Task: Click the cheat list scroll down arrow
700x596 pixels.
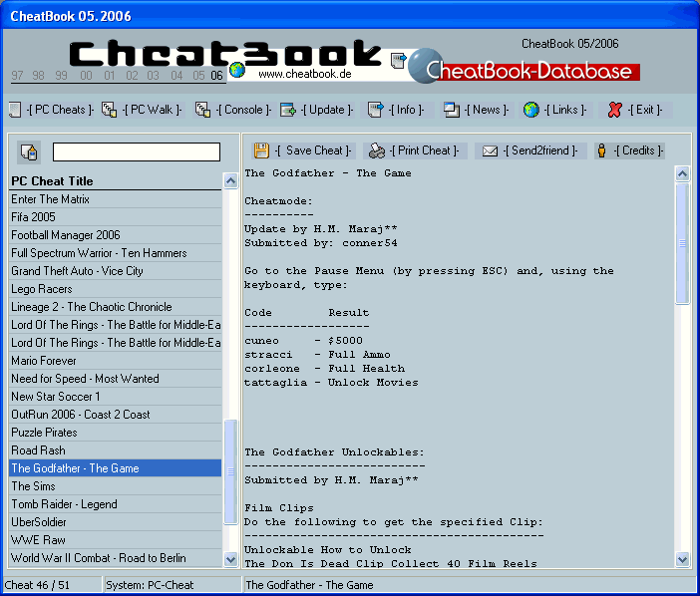Action: [230, 559]
